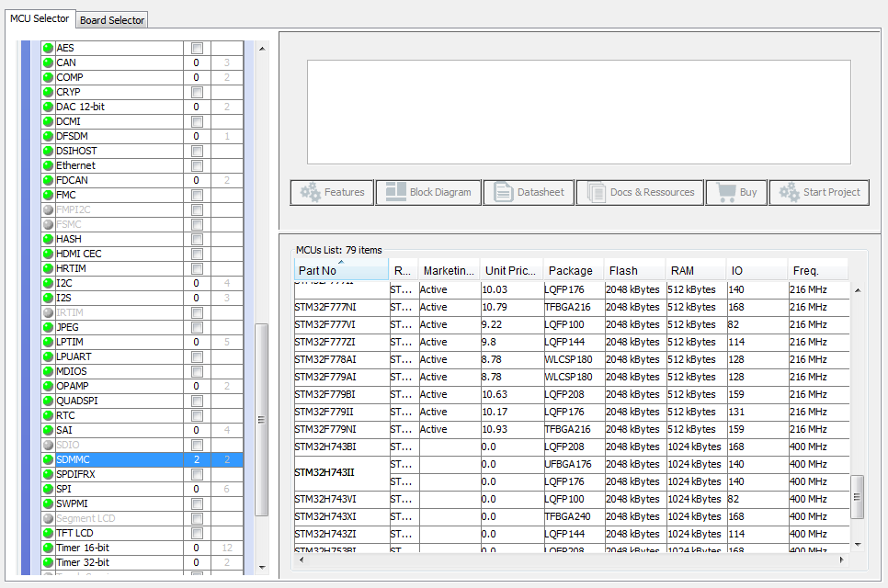Viewport: 888px width, 588px height.
Task: Click the green status icon beside CAN
Action: (x=48, y=62)
